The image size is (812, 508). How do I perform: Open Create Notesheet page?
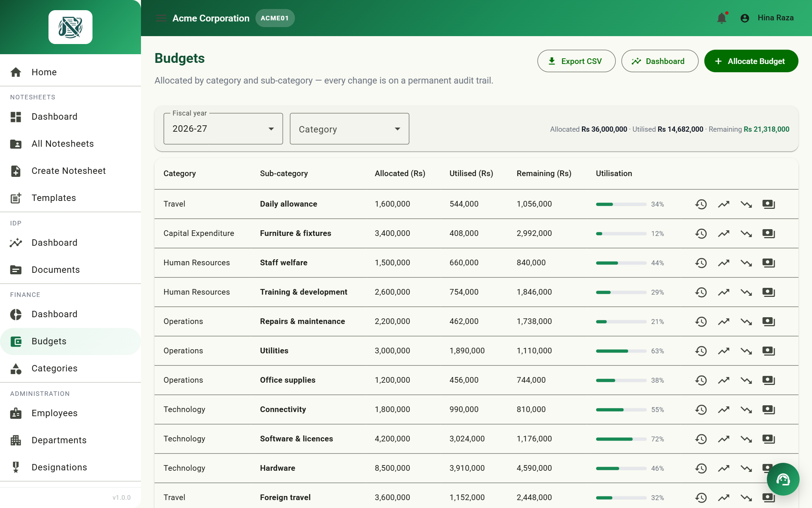(x=70, y=171)
